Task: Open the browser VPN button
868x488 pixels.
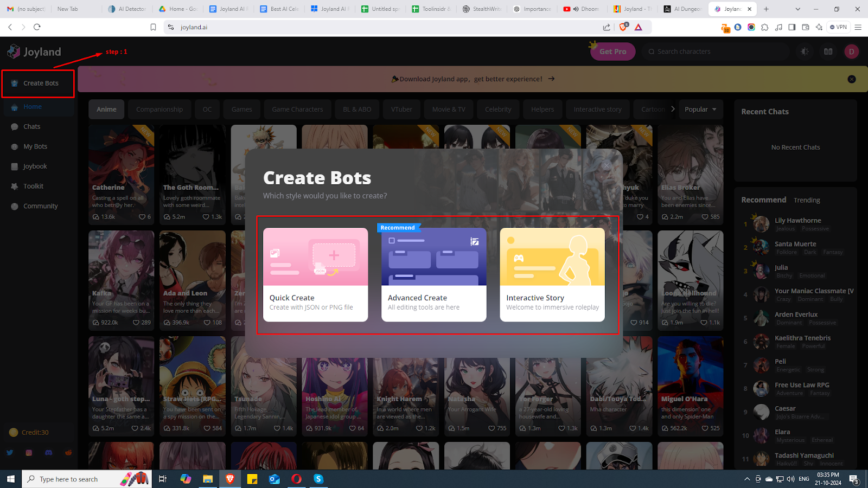Action: click(839, 27)
